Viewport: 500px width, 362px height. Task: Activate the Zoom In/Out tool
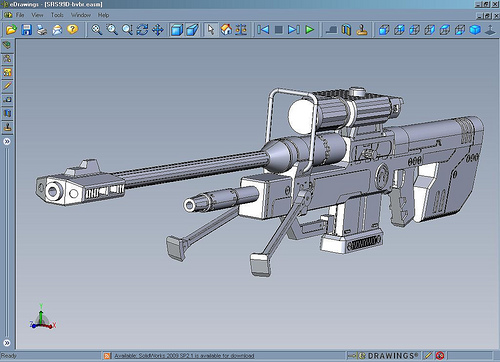[127, 30]
